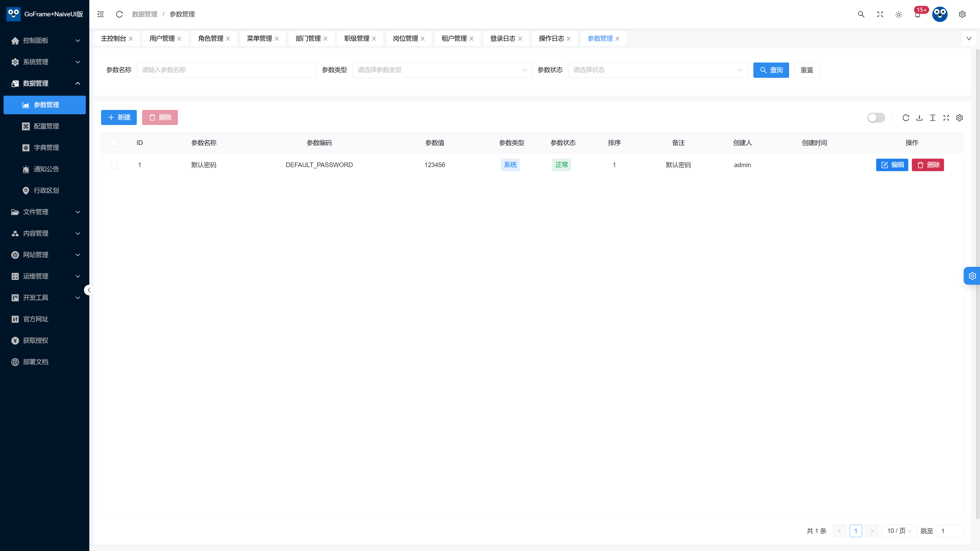980x551 pixels.
Task: Click the 新建 button
Action: [119, 118]
